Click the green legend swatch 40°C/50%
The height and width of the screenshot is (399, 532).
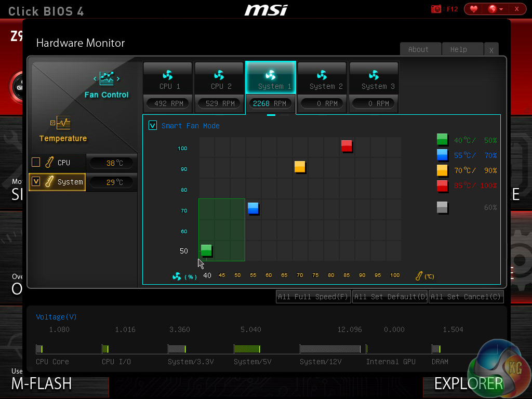click(442, 139)
